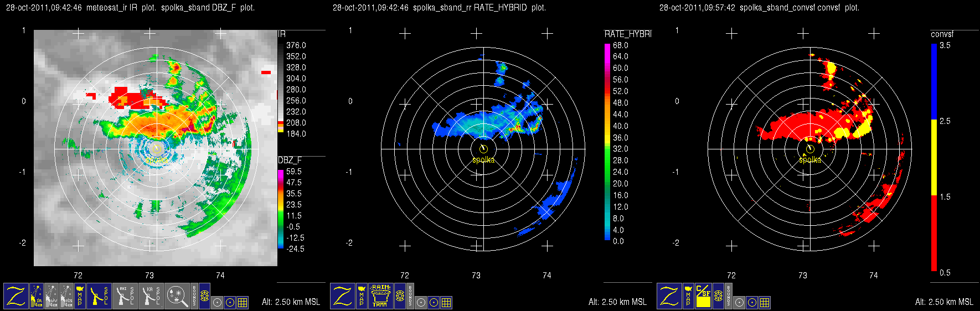
Task: Click the convsf legend label
Action: tap(942, 34)
